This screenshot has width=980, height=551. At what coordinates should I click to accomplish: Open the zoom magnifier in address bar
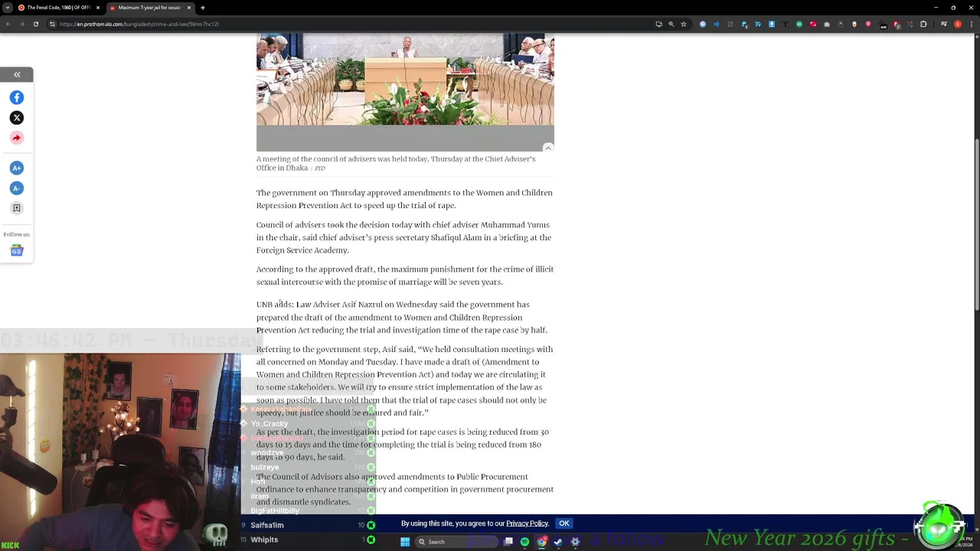[x=671, y=24]
